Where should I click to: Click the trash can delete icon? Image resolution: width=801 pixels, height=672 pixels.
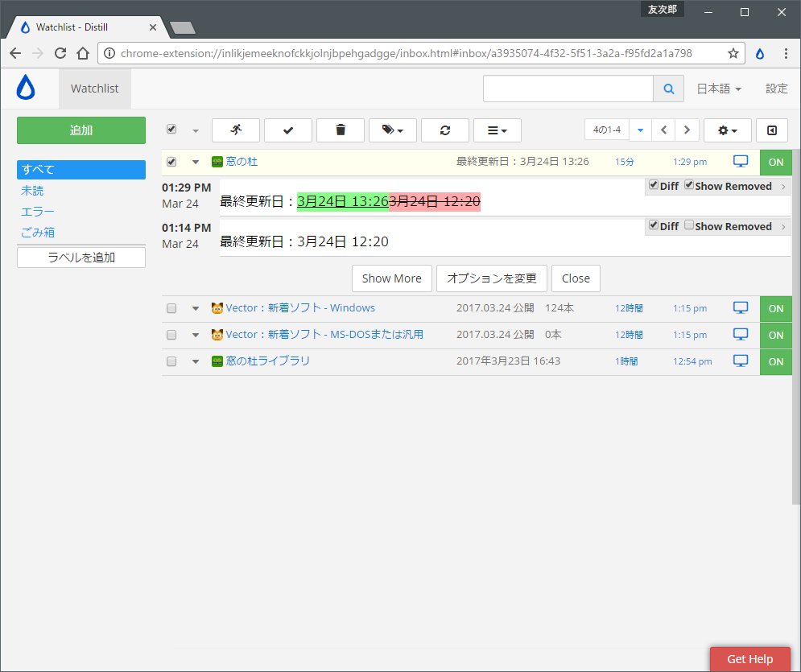point(341,130)
